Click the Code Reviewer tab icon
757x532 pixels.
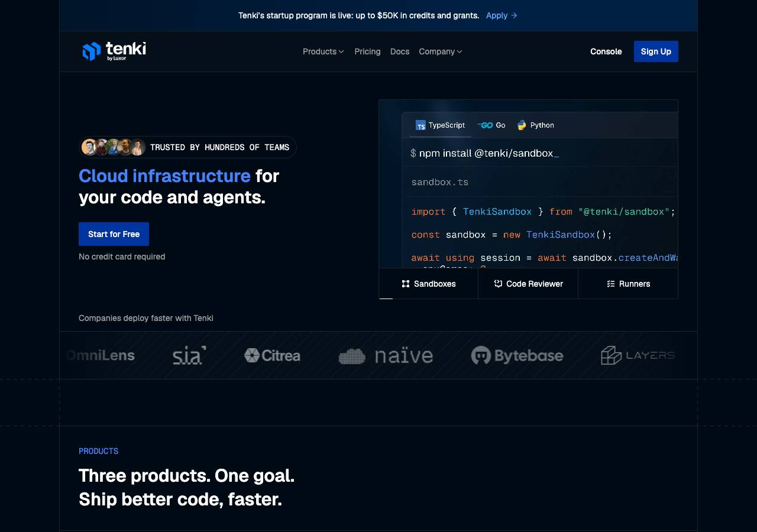coord(498,284)
